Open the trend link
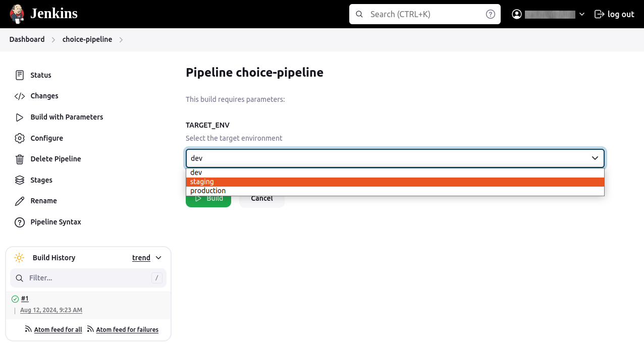Image resolution: width=644 pixels, height=347 pixels. pos(141,258)
